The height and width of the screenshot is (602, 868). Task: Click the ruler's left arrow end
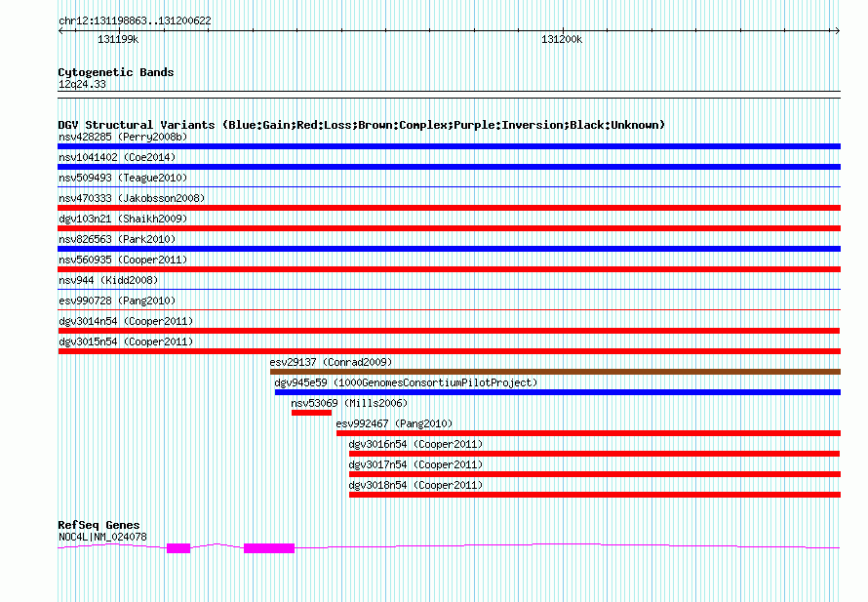coord(60,31)
